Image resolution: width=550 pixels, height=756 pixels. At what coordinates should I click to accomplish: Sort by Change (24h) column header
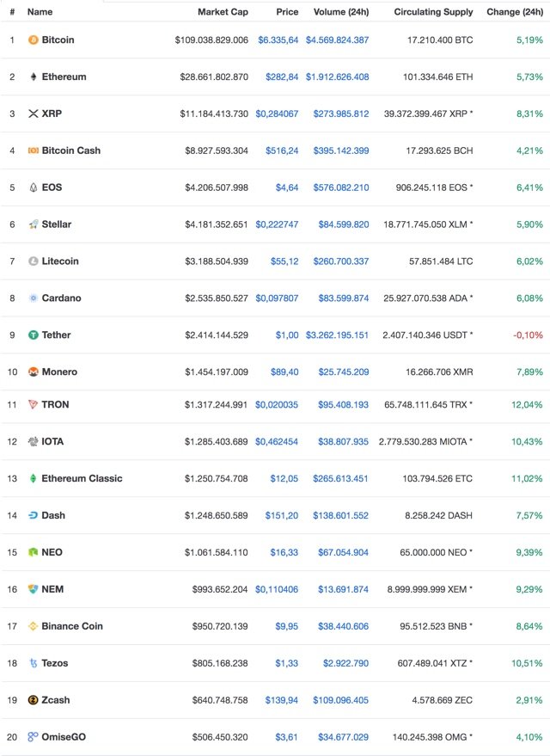[x=515, y=12]
